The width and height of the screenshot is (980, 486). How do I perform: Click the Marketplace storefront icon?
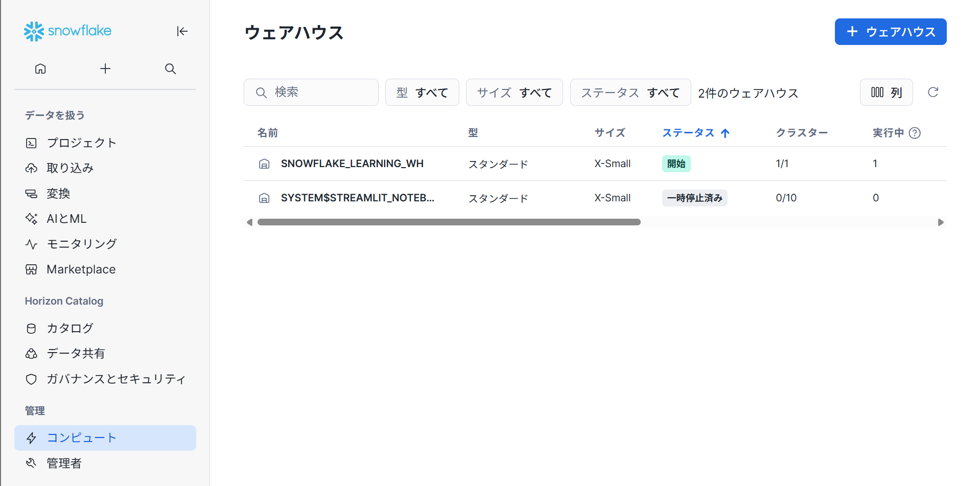tap(31, 269)
